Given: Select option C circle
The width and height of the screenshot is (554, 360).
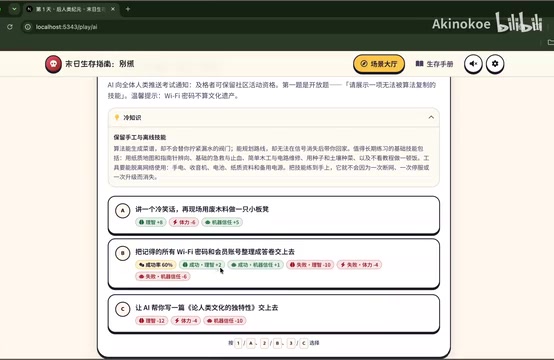Looking at the screenshot, I should pyautogui.click(x=123, y=309).
